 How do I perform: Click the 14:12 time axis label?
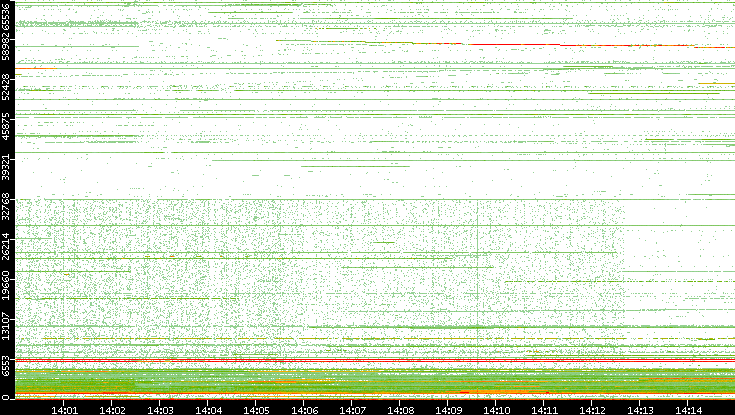coord(592,410)
